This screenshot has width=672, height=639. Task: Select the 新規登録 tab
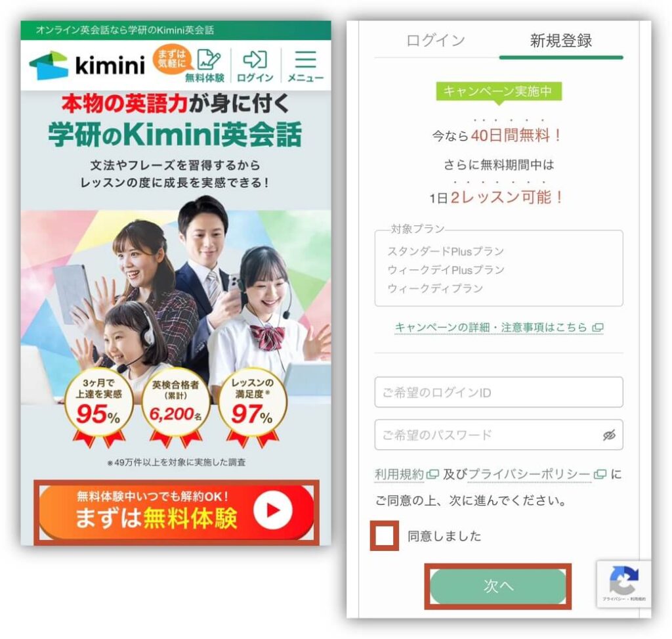(561, 41)
